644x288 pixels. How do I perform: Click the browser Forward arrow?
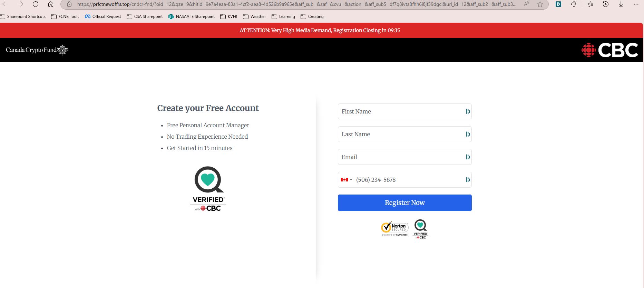20,4
